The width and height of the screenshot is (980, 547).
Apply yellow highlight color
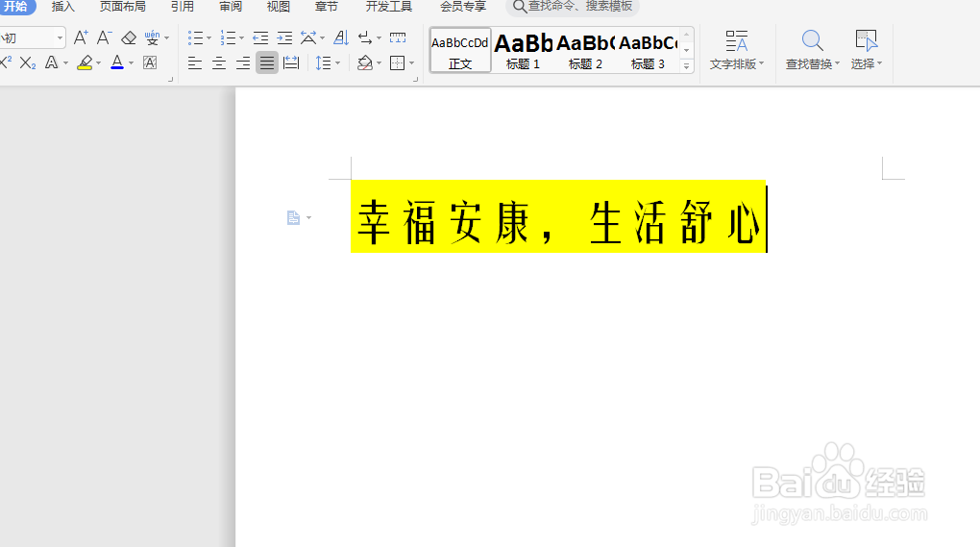[x=85, y=62]
